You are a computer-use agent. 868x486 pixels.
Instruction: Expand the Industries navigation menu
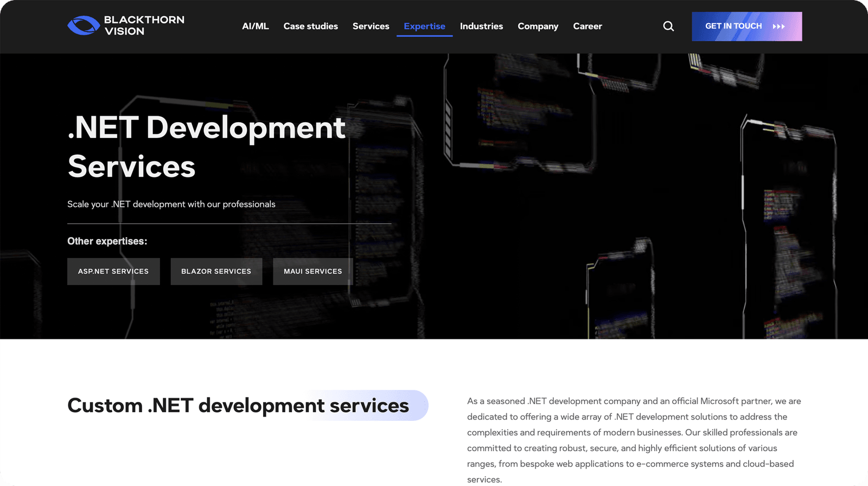pyautogui.click(x=481, y=26)
